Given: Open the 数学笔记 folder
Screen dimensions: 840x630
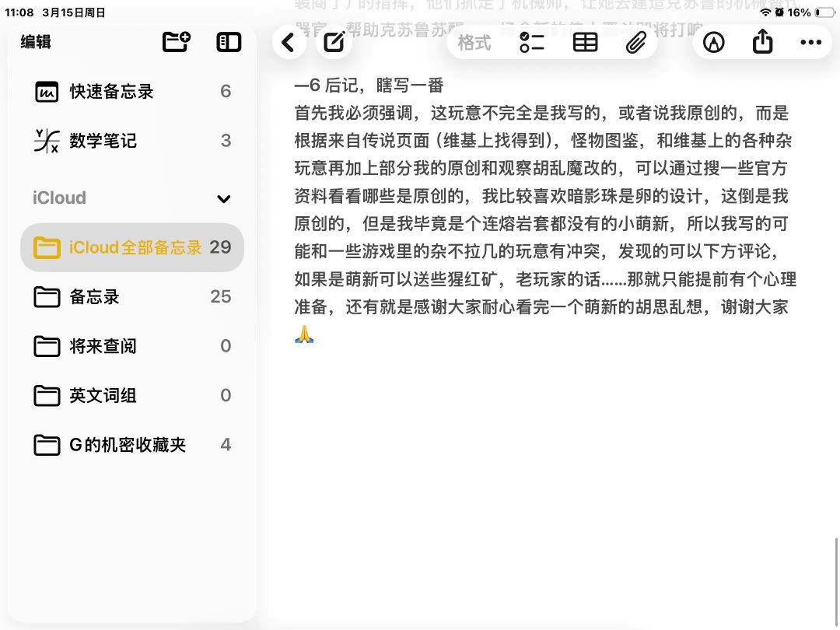Looking at the screenshot, I should click(x=132, y=140).
